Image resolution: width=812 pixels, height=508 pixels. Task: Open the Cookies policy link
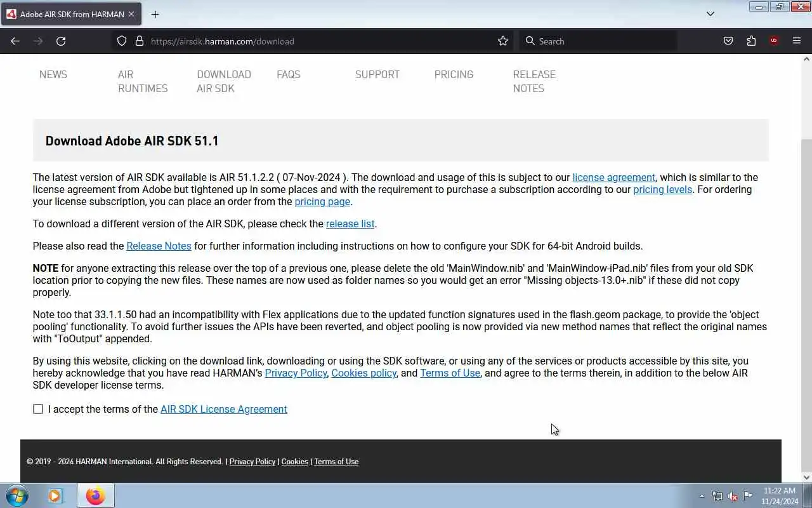coord(363,373)
